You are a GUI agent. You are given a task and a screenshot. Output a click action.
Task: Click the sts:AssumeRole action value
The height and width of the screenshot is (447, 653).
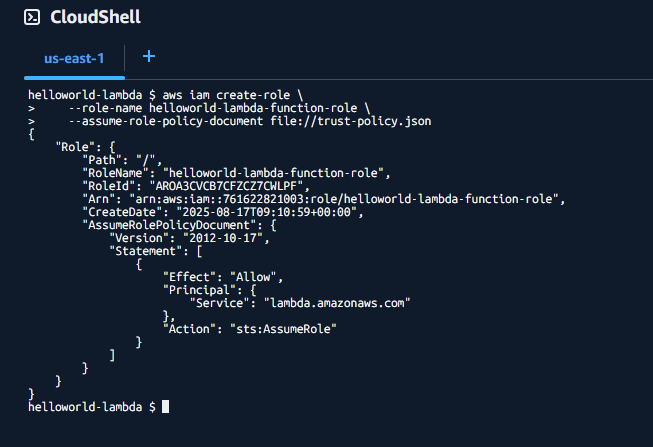point(283,329)
